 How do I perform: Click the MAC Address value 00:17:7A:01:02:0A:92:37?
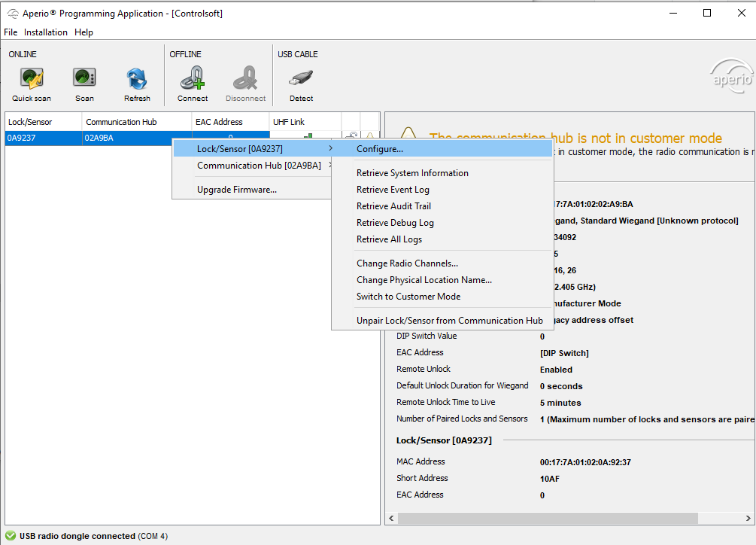coord(585,462)
